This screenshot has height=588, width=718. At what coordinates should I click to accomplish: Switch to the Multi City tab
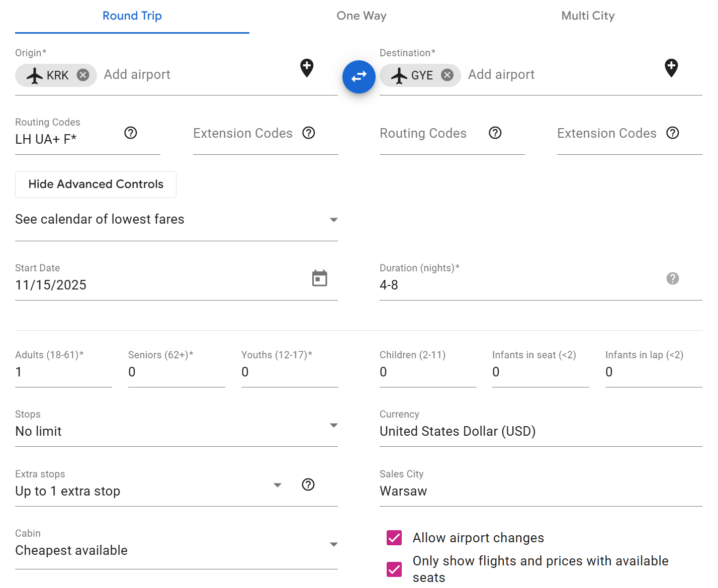(588, 16)
